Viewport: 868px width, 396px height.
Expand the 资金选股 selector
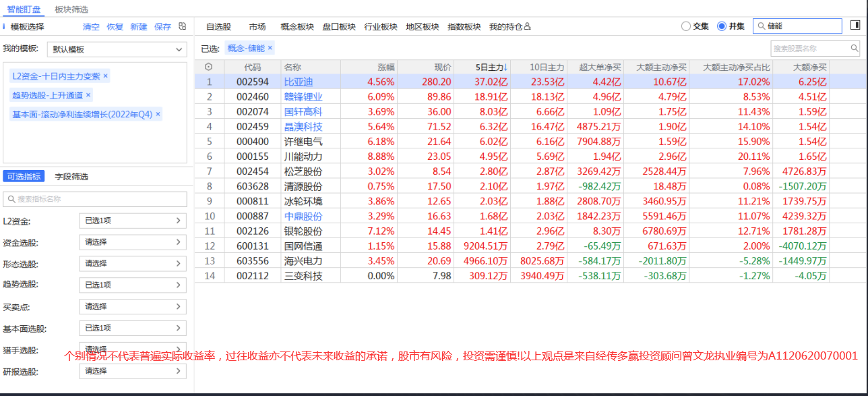(133, 242)
